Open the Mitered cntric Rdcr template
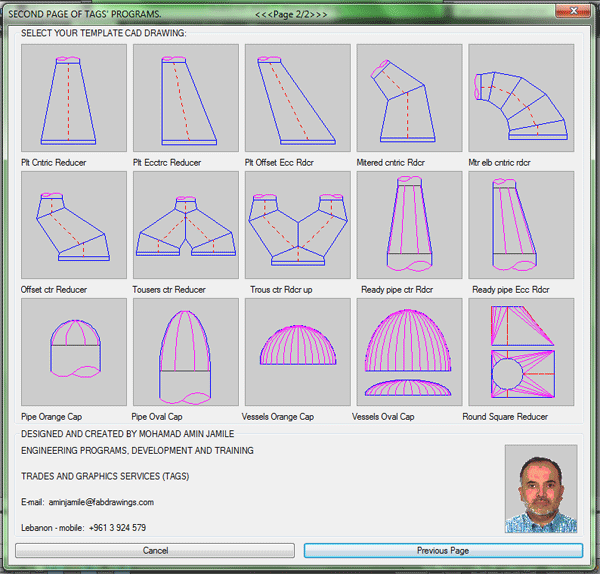 (409, 98)
